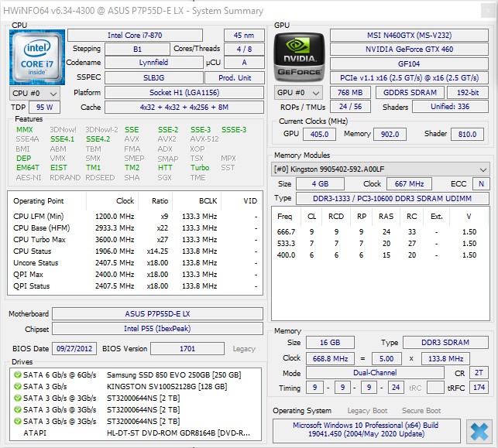Click the DDR3-1333 / PC3-10600 type field
498x448 pixels.
pos(393,199)
